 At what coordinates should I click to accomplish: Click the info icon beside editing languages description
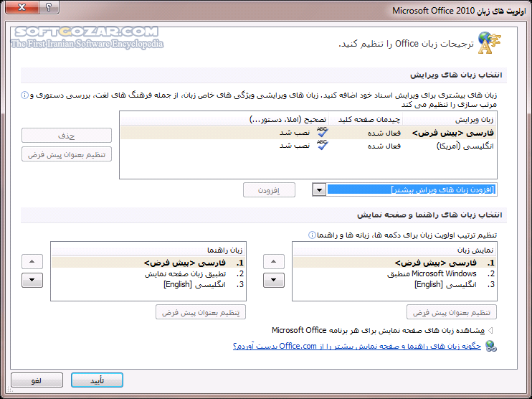point(25,95)
